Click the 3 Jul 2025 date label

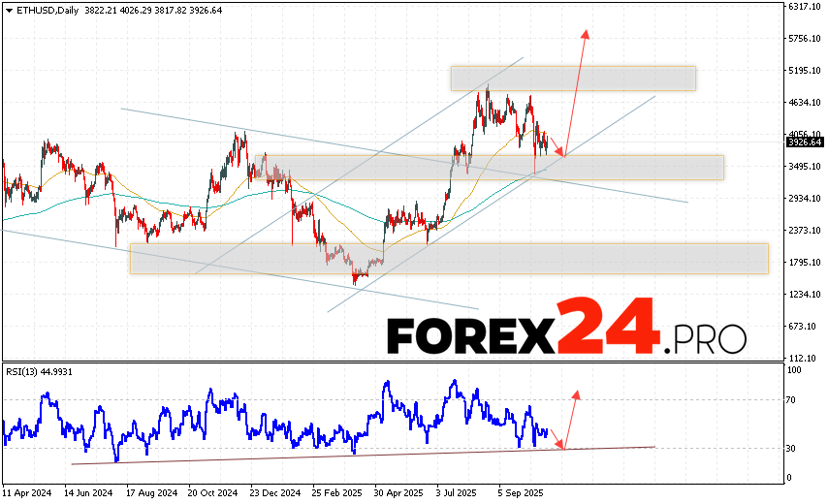pos(457,491)
